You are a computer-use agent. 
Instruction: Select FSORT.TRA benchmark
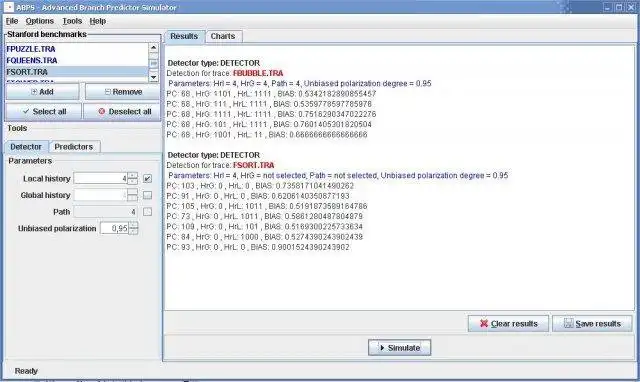coord(77,72)
